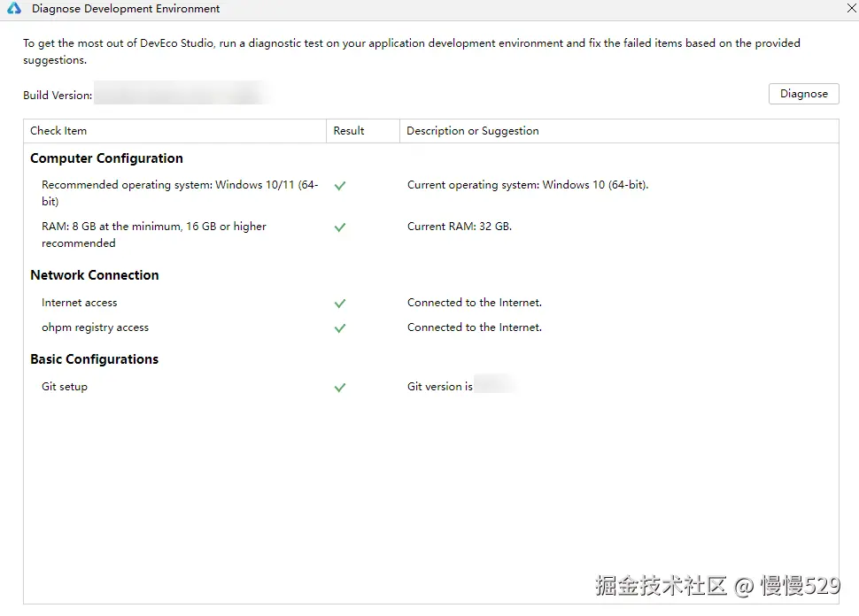
Task: Click Connected to the Internet beside Internet access
Action: pos(475,303)
